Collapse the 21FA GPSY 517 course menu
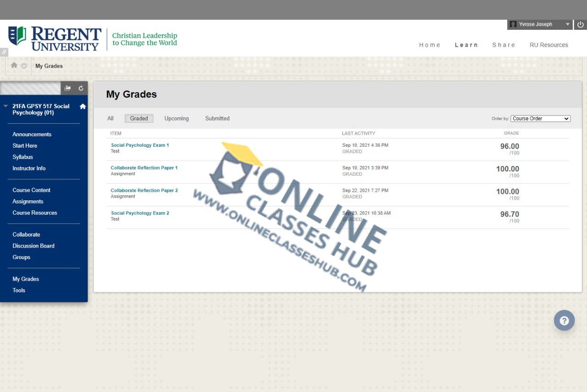 [6, 106]
